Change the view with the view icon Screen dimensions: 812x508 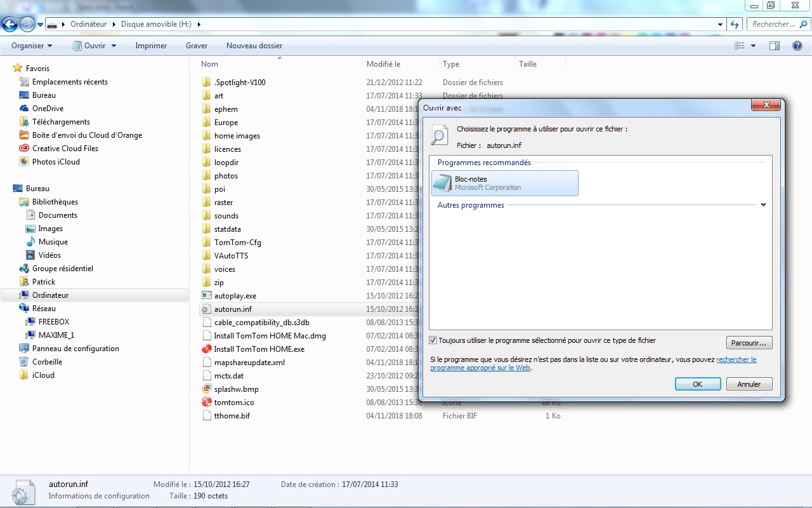click(x=739, y=46)
